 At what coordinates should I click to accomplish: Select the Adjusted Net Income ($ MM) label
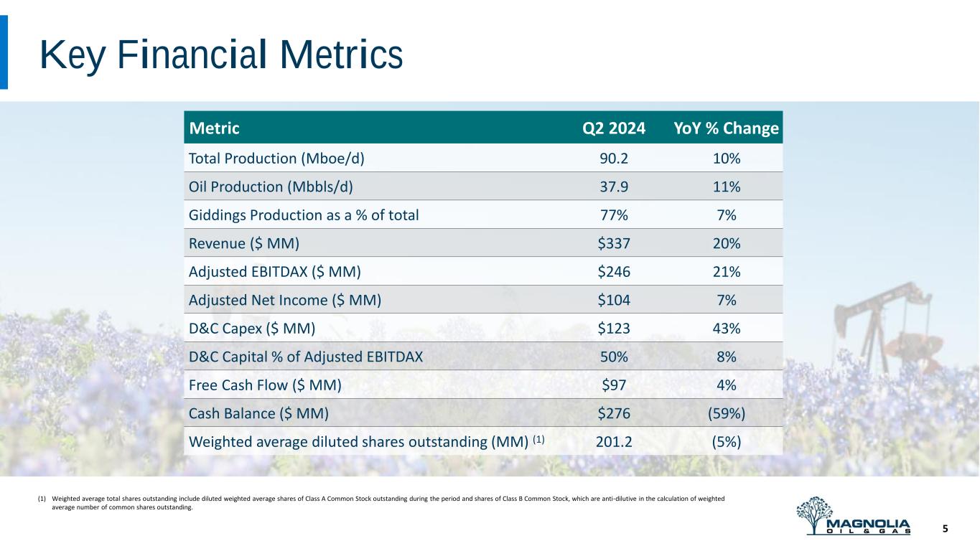point(284,300)
